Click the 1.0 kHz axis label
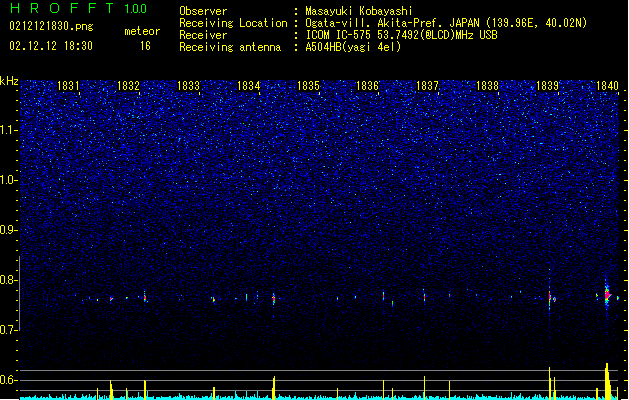This screenshot has height=400, width=629. click(x=8, y=180)
